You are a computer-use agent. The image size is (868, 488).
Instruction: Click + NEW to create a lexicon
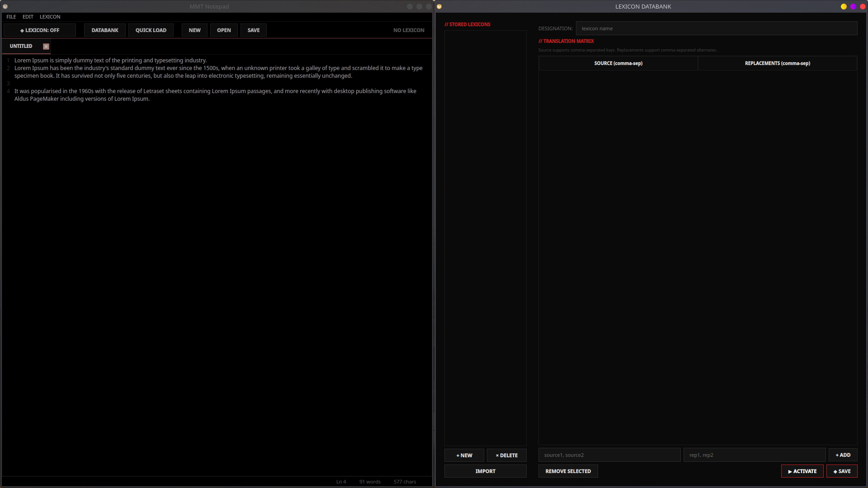(x=464, y=455)
